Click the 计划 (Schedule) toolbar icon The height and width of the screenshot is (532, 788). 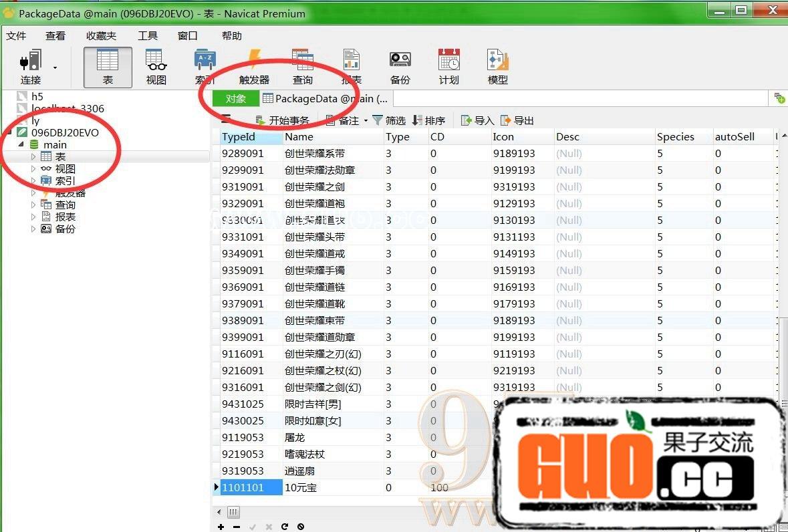point(449,67)
